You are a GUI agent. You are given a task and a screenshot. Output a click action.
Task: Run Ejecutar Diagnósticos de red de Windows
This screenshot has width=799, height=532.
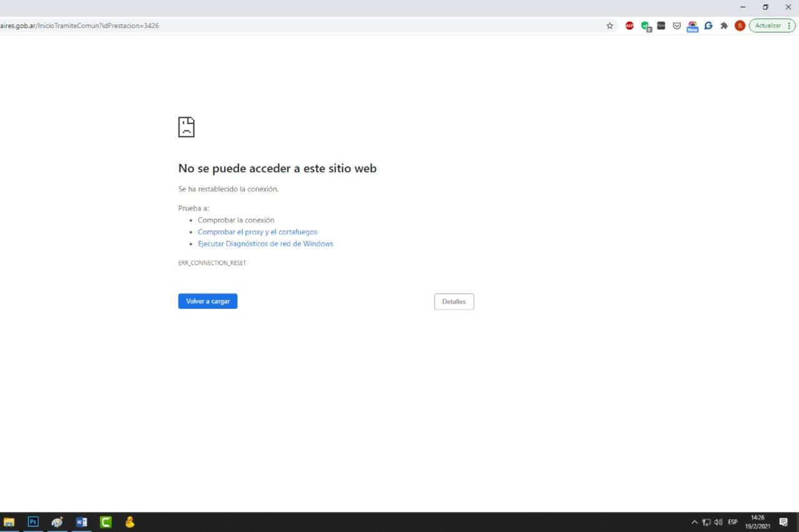(265, 244)
